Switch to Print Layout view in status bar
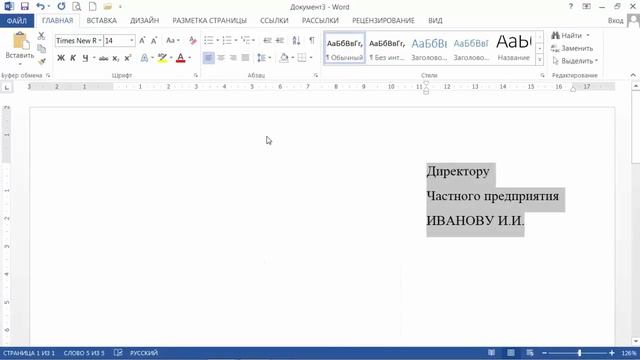Screen dimensions: 640x360 511,353
